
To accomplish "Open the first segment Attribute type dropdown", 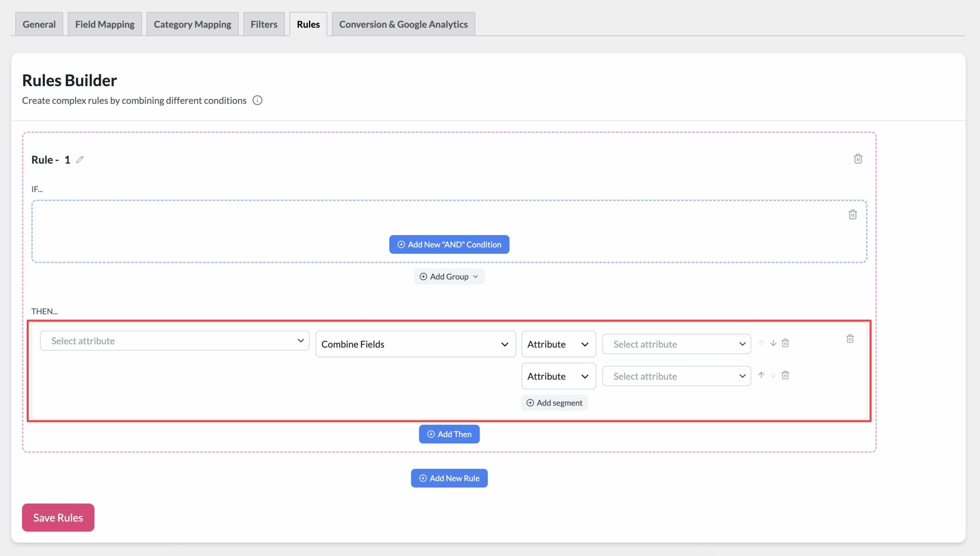I will 559,344.
